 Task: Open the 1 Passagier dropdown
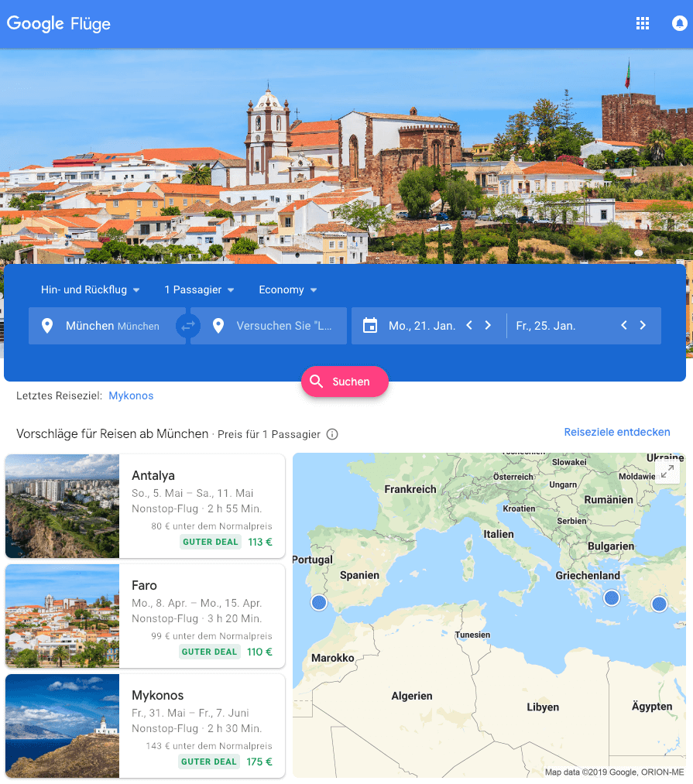(199, 290)
